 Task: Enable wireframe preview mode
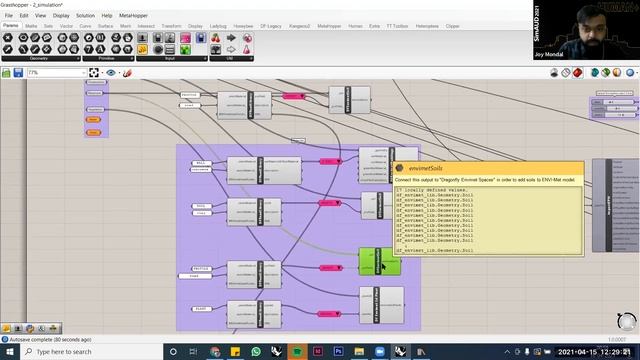[565, 73]
